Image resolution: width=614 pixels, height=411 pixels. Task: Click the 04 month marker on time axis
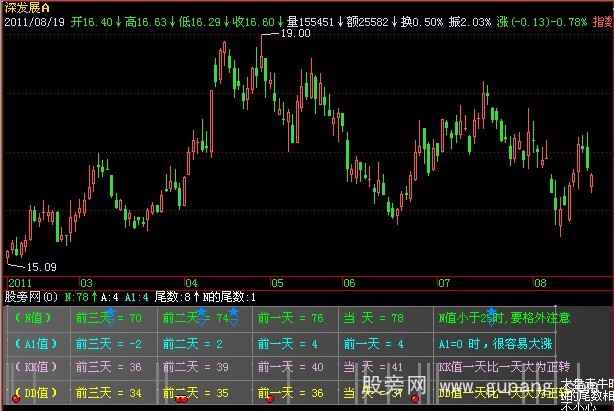(x=191, y=283)
